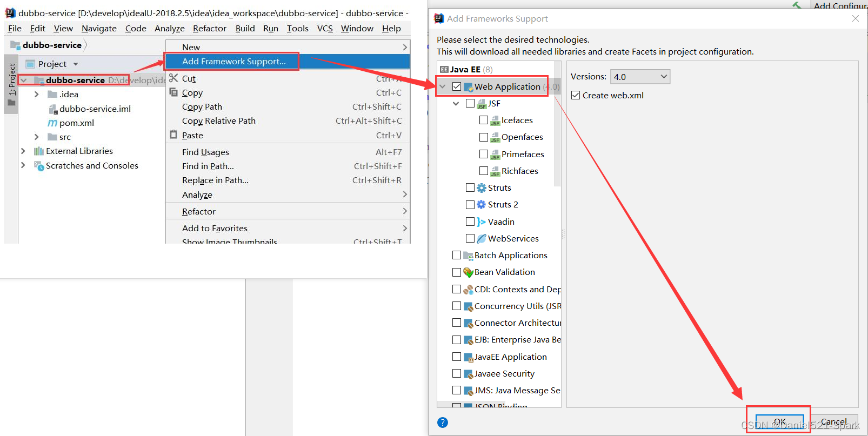Open the Versions dropdown showing 4.0

point(640,77)
